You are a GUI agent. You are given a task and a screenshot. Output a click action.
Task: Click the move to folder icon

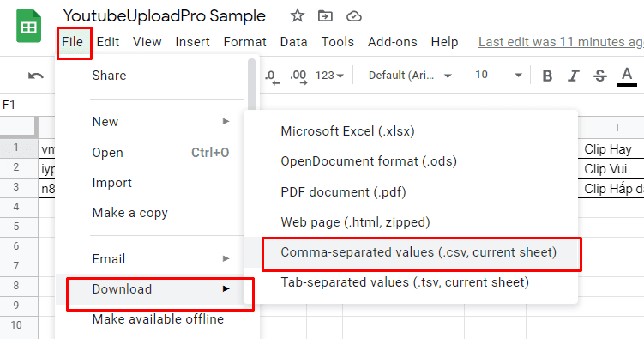(325, 16)
